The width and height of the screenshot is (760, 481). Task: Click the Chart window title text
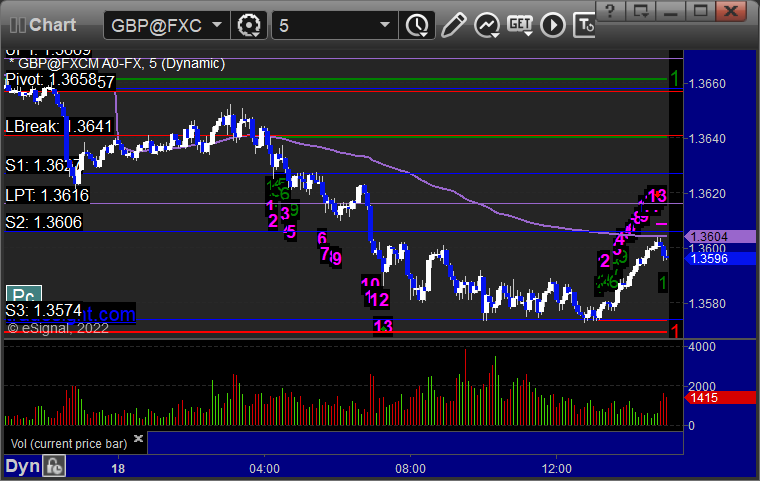click(x=52, y=25)
